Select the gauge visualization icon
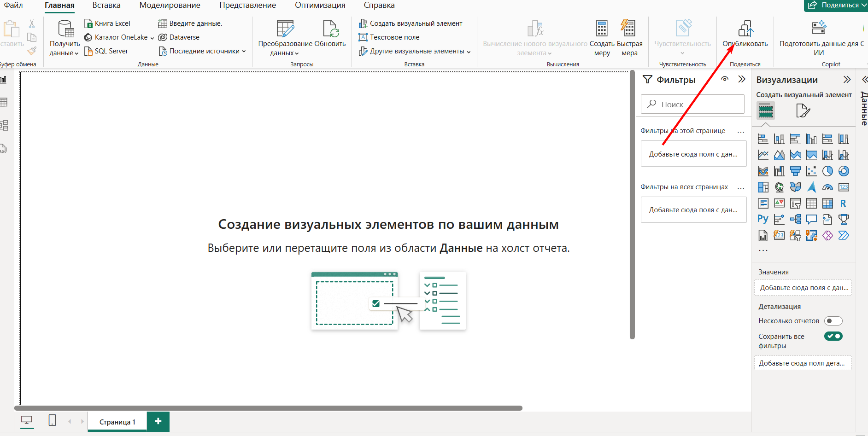Viewport: 868px width, 436px height. pyautogui.click(x=827, y=187)
